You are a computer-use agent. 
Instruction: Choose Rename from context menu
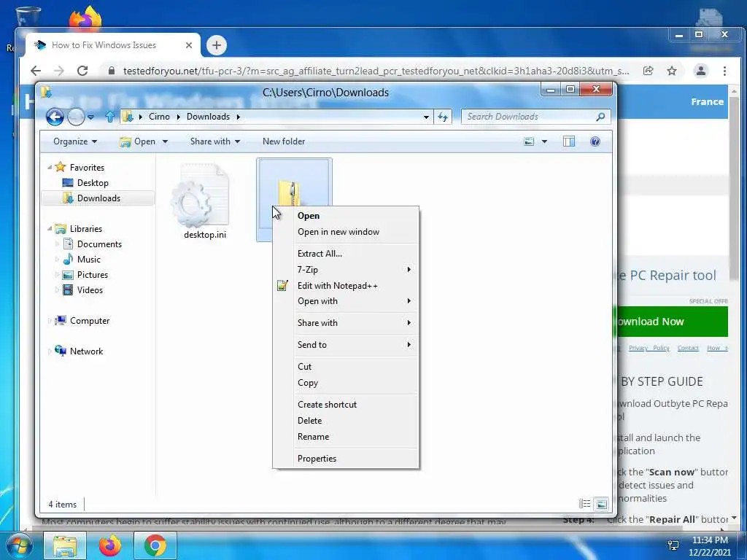coord(346,437)
